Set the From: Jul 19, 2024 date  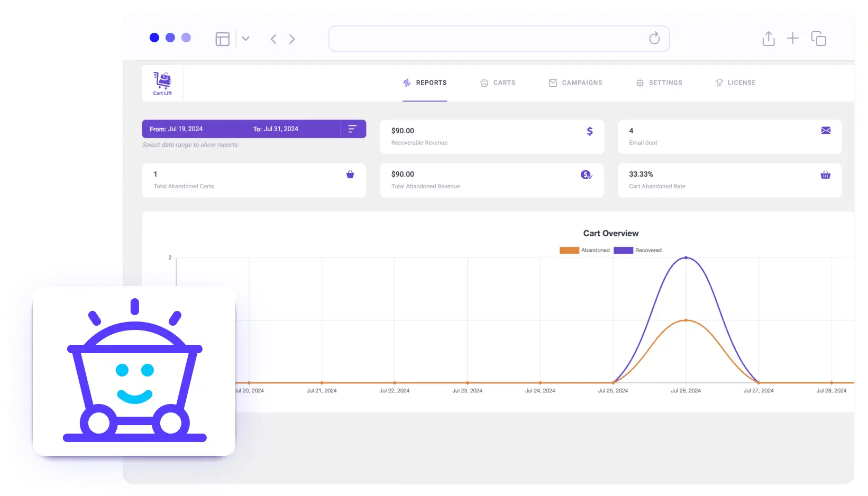tap(176, 129)
